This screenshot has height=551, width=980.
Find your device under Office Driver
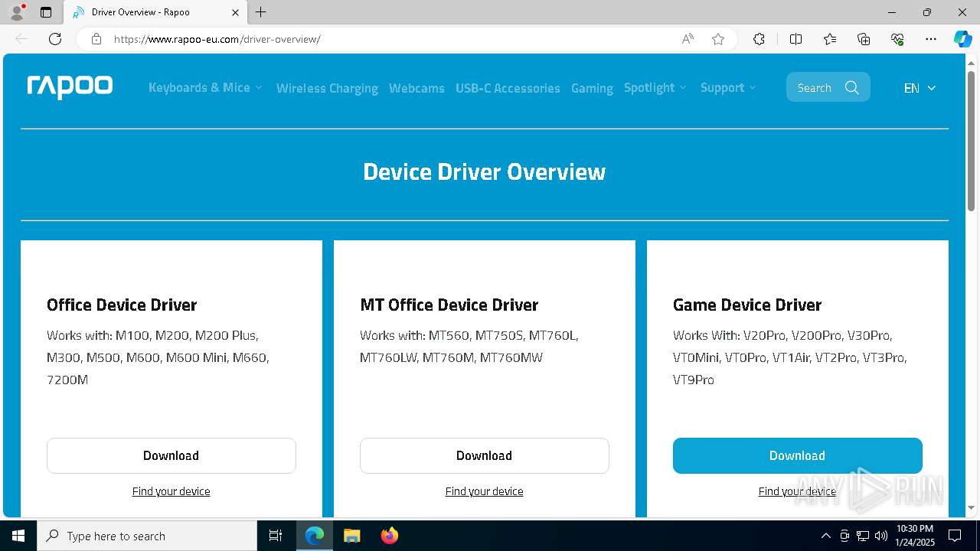tap(171, 491)
